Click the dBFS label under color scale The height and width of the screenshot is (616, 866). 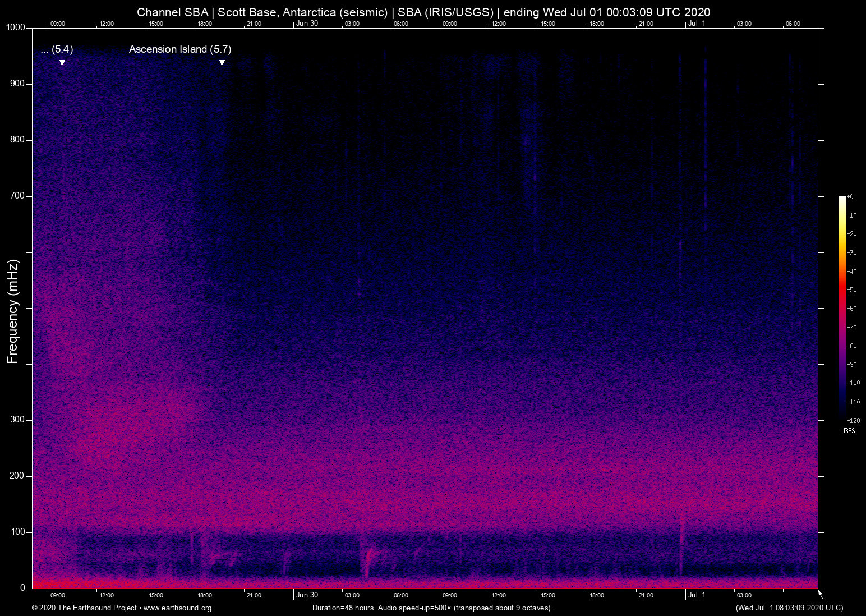coord(848,431)
